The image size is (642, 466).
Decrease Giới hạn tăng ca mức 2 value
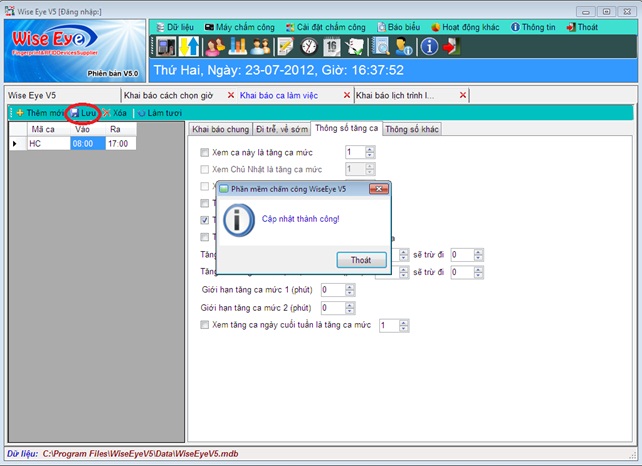[x=349, y=311]
